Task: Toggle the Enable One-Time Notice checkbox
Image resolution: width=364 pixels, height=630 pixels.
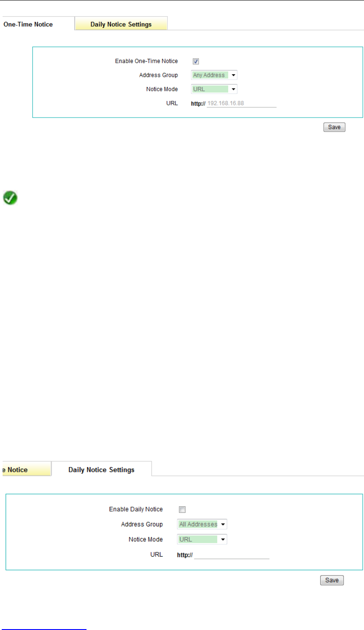Action: (x=196, y=62)
